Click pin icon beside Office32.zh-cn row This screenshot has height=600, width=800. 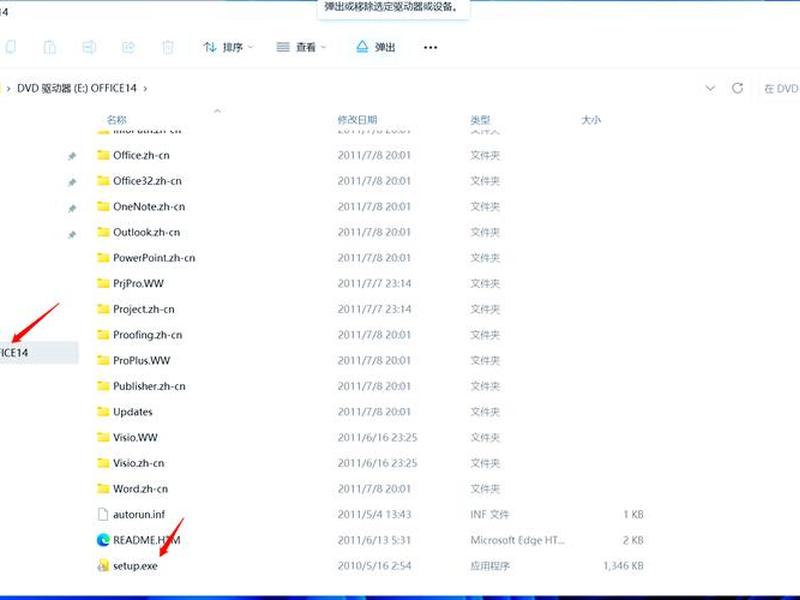pyautogui.click(x=72, y=182)
